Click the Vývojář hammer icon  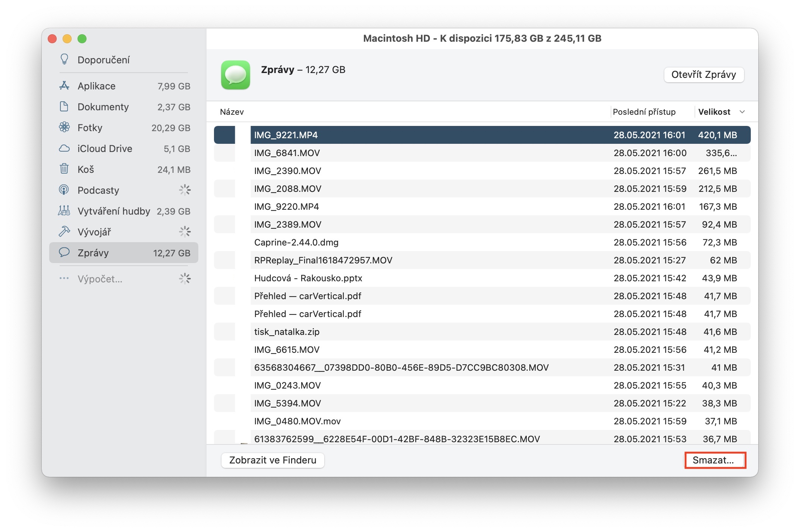(64, 232)
